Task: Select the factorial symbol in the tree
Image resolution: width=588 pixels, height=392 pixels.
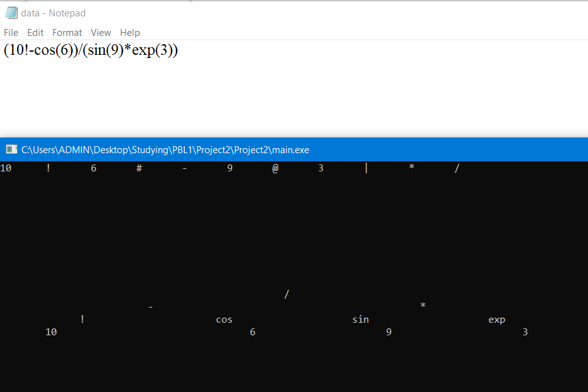Action: click(82, 320)
